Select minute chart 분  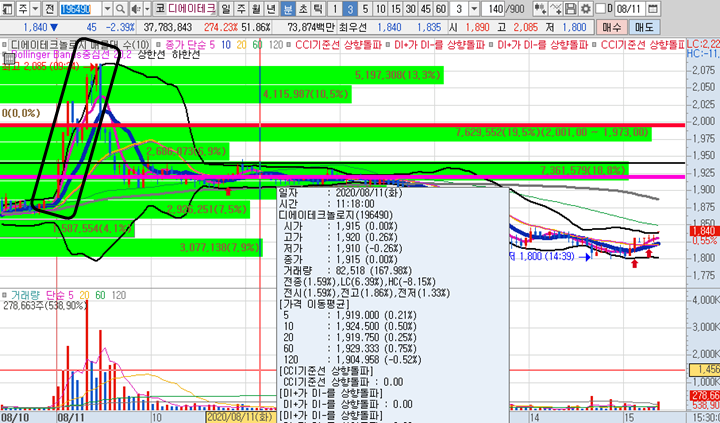click(x=287, y=8)
